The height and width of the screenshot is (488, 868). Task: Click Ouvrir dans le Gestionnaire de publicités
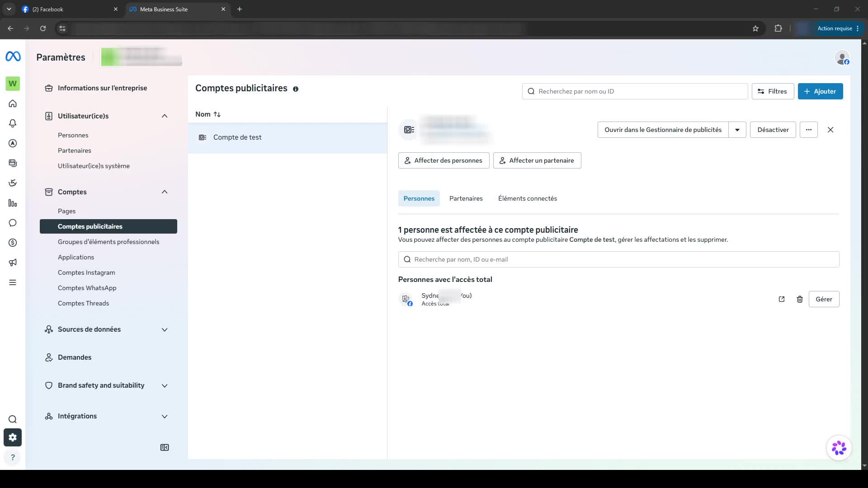[663, 130]
